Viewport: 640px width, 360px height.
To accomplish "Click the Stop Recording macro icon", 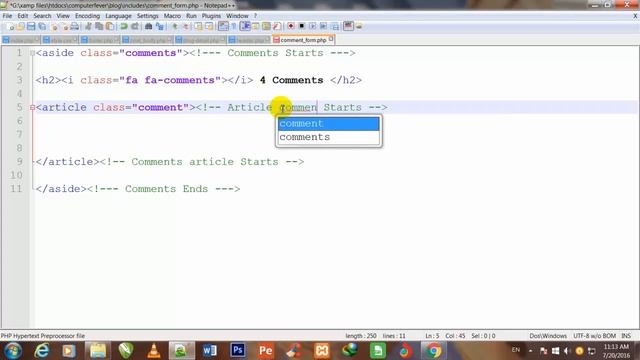I will (x=302, y=26).
